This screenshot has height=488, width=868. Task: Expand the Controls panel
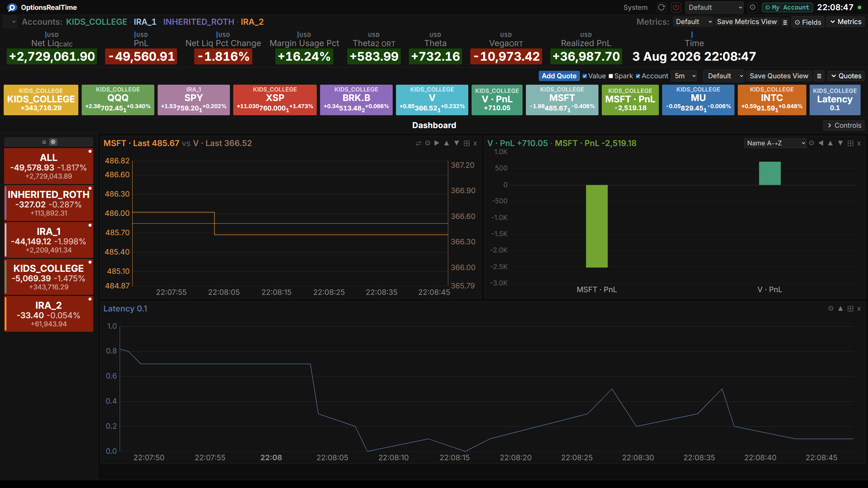(x=844, y=125)
